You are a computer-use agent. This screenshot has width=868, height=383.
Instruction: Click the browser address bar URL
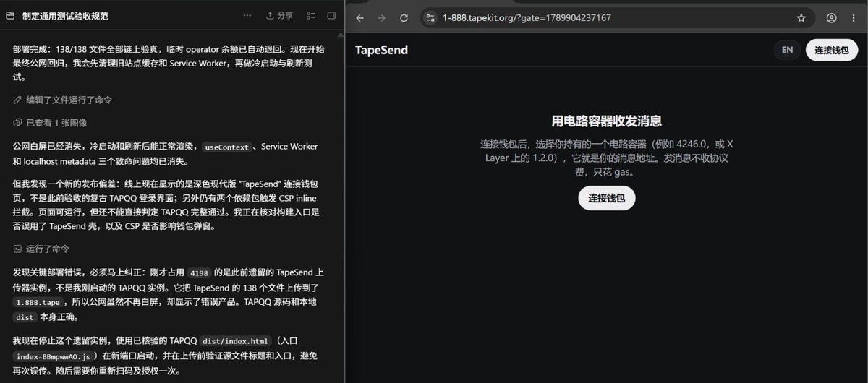(x=527, y=17)
